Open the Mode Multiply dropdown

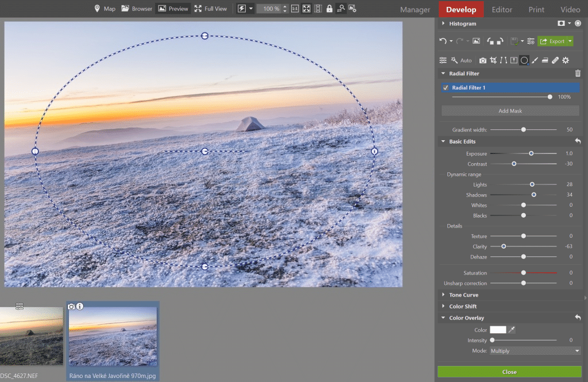(x=535, y=350)
